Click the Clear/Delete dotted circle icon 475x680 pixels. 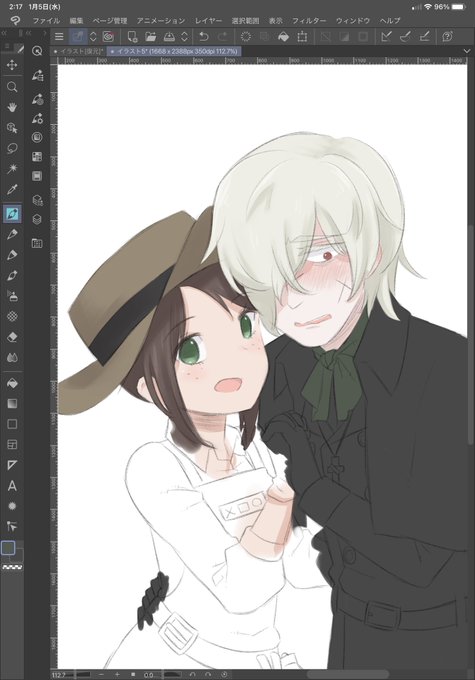pos(246,37)
